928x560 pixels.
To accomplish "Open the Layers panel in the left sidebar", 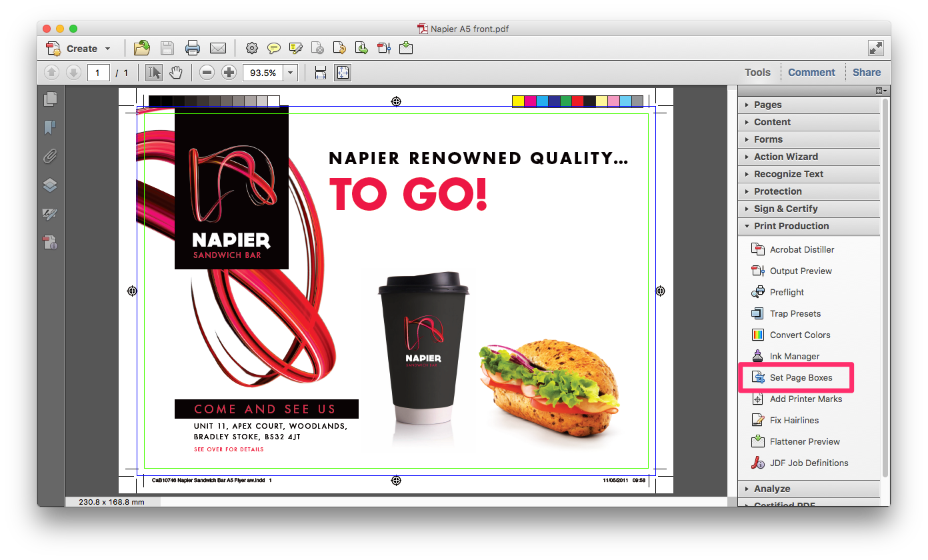I will (50, 185).
